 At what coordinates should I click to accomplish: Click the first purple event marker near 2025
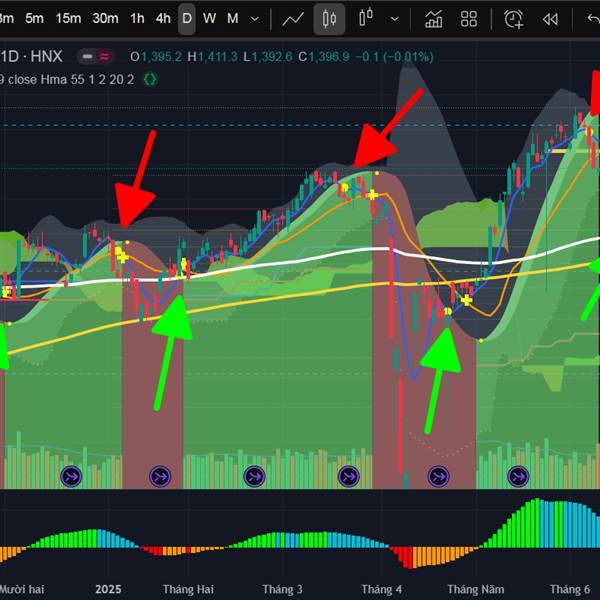point(71,477)
